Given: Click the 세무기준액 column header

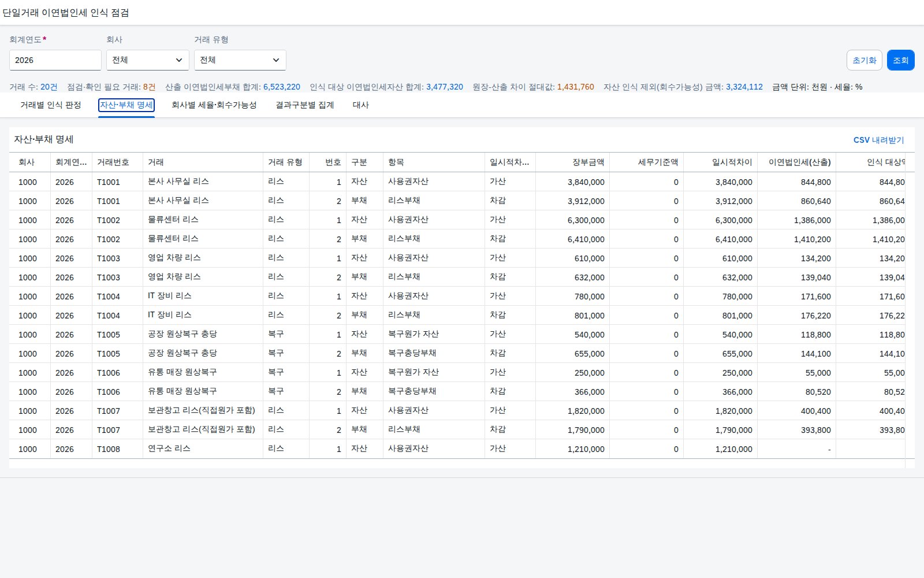Looking at the screenshot, I should click(647, 162).
